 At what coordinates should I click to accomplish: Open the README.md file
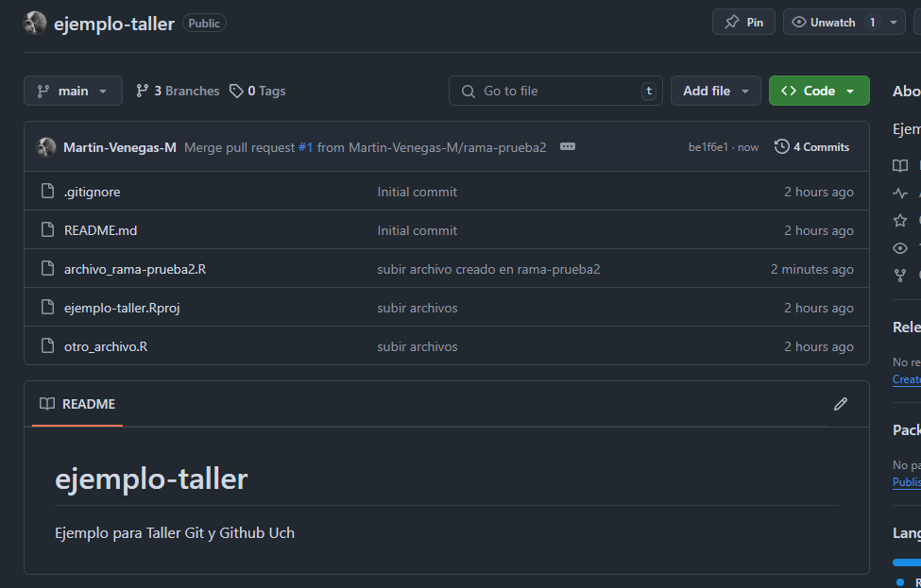pos(100,230)
